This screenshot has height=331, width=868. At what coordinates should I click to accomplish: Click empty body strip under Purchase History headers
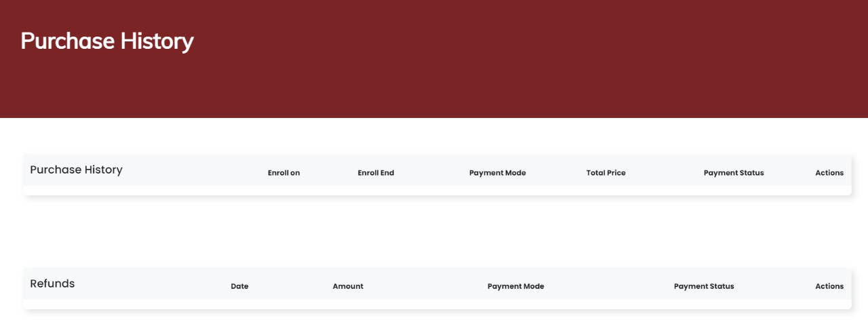tap(434, 191)
